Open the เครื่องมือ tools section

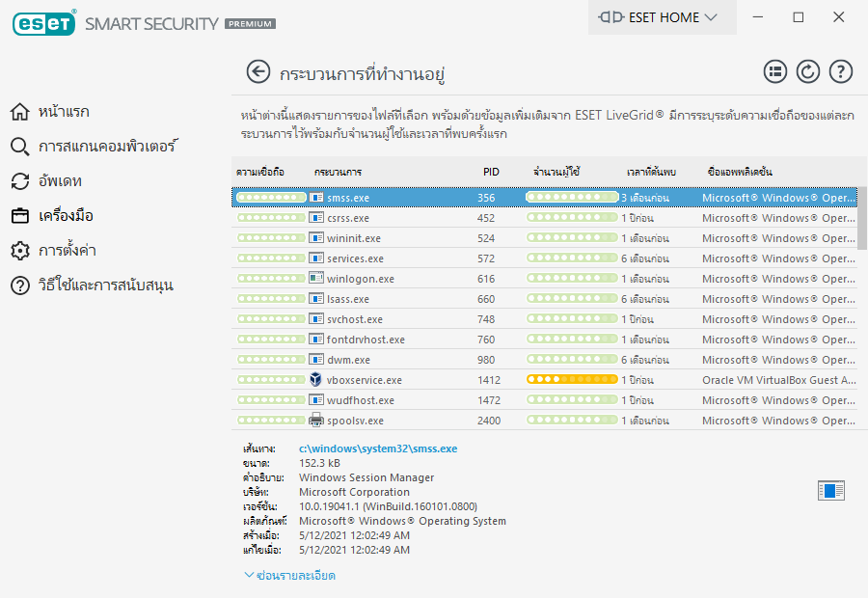(x=66, y=216)
